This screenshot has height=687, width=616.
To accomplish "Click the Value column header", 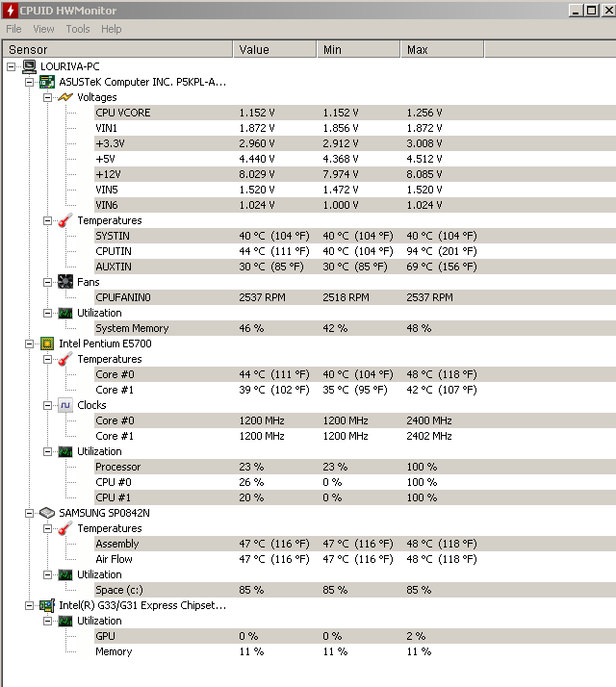I will 274,49.
